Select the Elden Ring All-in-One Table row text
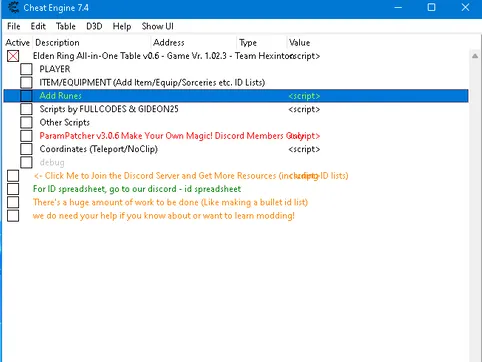This screenshot has width=482, height=362. coord(162,56)
